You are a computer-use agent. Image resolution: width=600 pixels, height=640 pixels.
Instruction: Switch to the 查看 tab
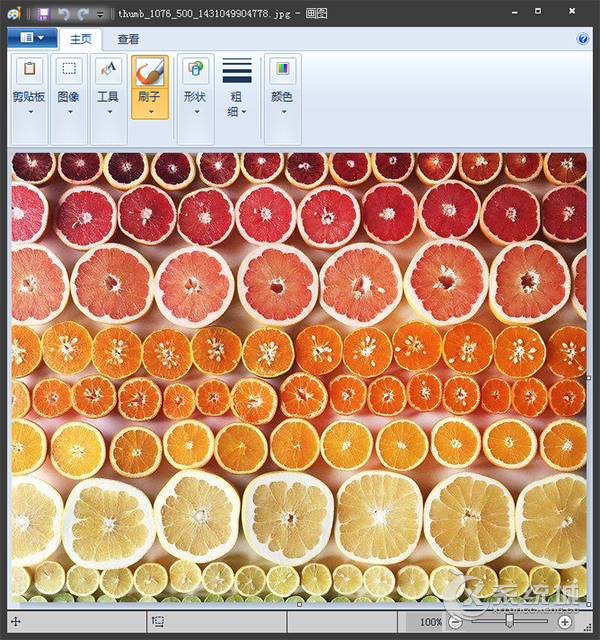click(128, 39)
